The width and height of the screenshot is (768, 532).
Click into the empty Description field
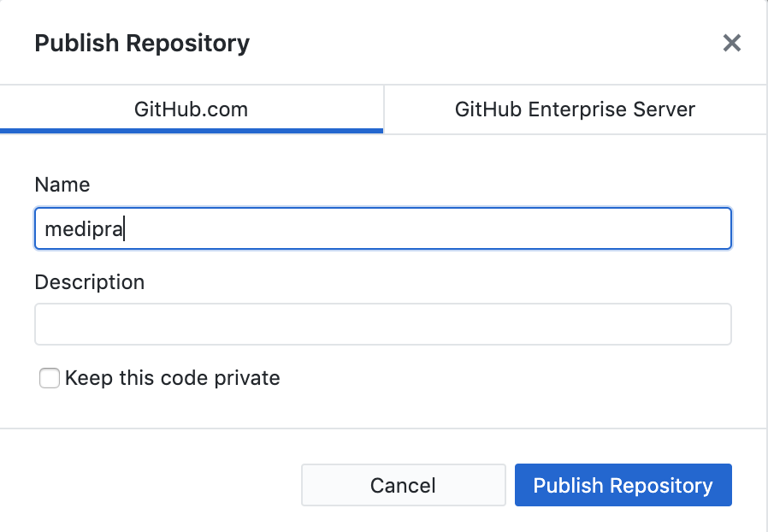tap(382, 324)
